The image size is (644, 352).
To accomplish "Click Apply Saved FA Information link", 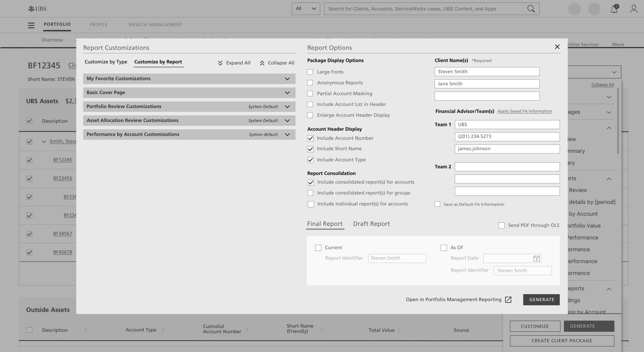I will coord(525,111).
